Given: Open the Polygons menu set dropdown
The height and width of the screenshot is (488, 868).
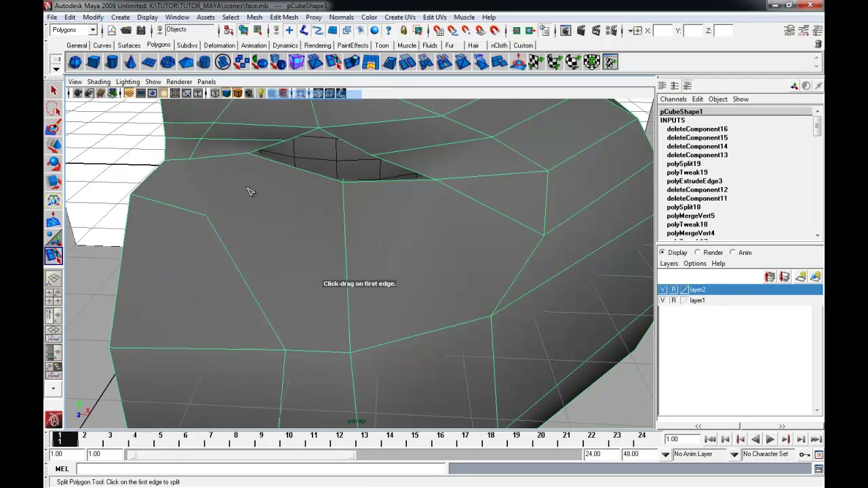Looking at the screenshot, I should click(x=74, y=30).
